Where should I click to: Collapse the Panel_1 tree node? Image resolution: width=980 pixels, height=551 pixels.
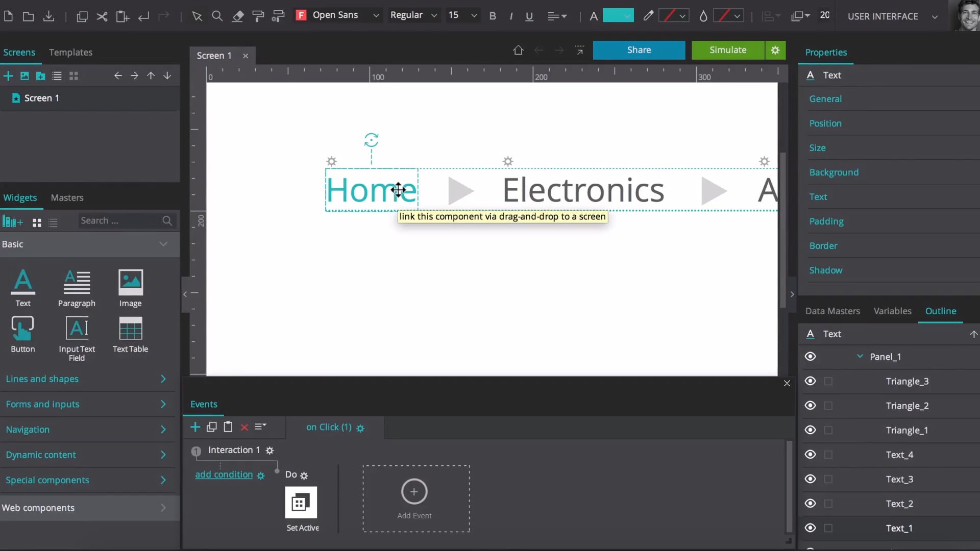coord(860,357)
